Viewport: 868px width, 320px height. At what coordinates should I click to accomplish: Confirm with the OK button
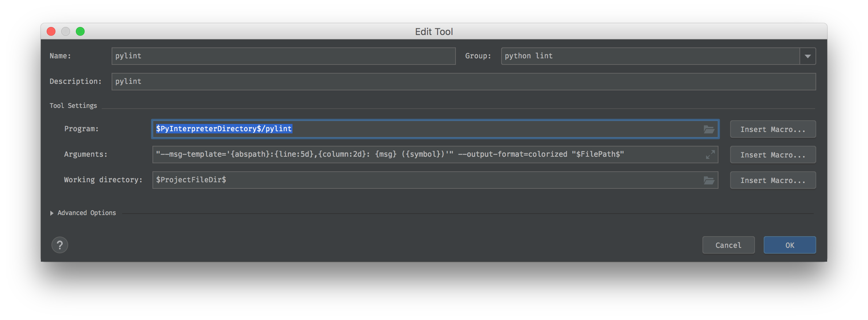pyautogui.click(x=790, y=245)
